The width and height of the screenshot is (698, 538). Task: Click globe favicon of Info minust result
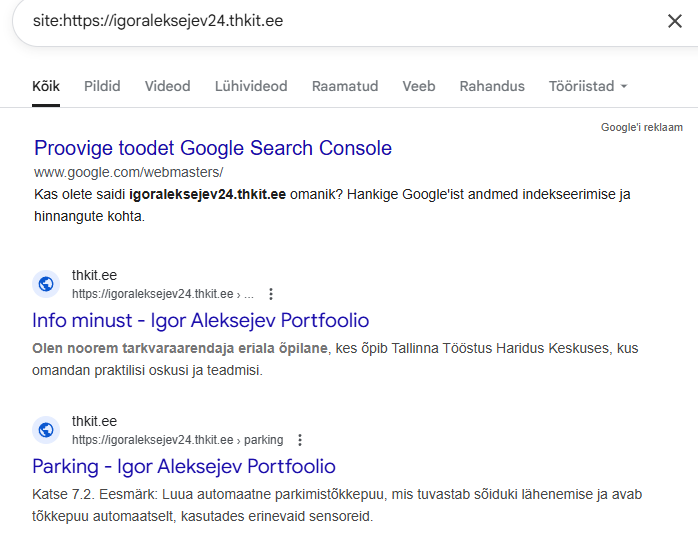tap(46, 285)
